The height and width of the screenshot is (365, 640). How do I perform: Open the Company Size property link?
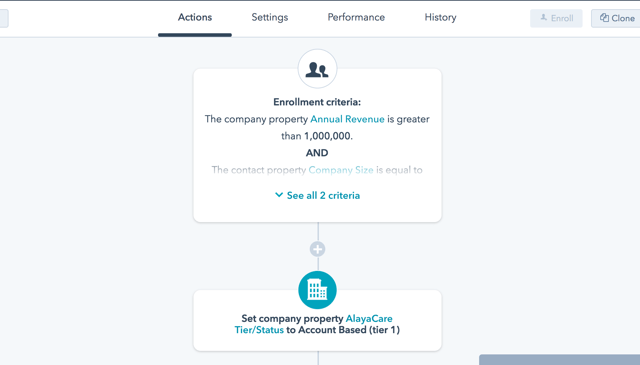tap(341, 170)
